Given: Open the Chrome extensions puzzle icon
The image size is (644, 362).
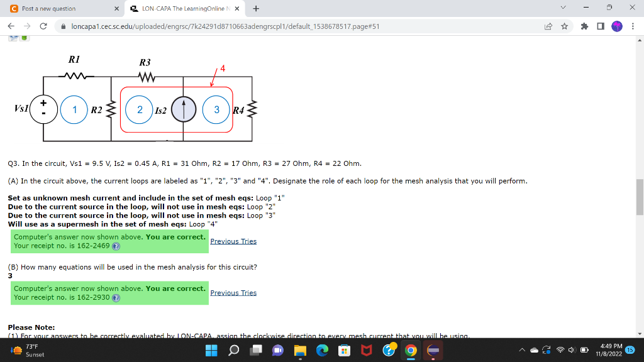Looking at the screenshot, I should (x=585, y=26).
